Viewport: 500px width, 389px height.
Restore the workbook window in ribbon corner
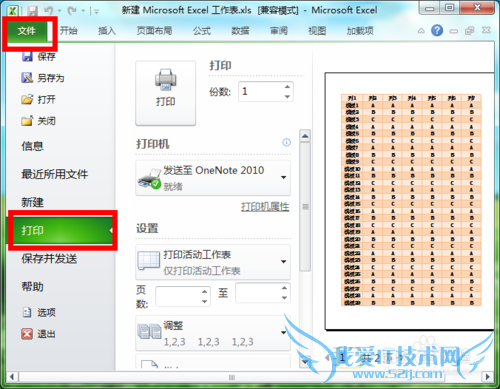[x=469, y=31]
